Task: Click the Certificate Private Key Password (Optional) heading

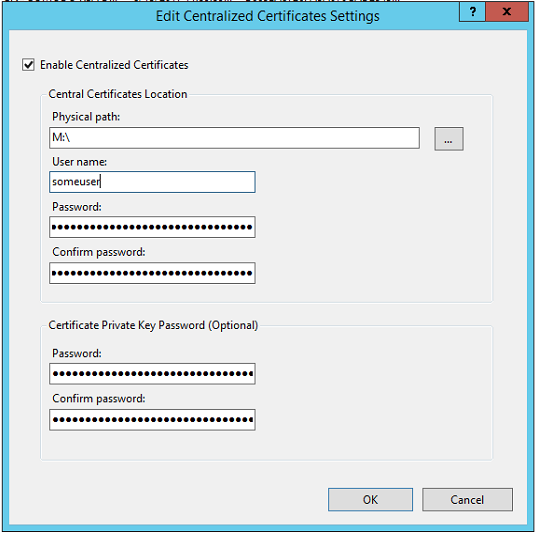Action: click(x=153, y=325)
